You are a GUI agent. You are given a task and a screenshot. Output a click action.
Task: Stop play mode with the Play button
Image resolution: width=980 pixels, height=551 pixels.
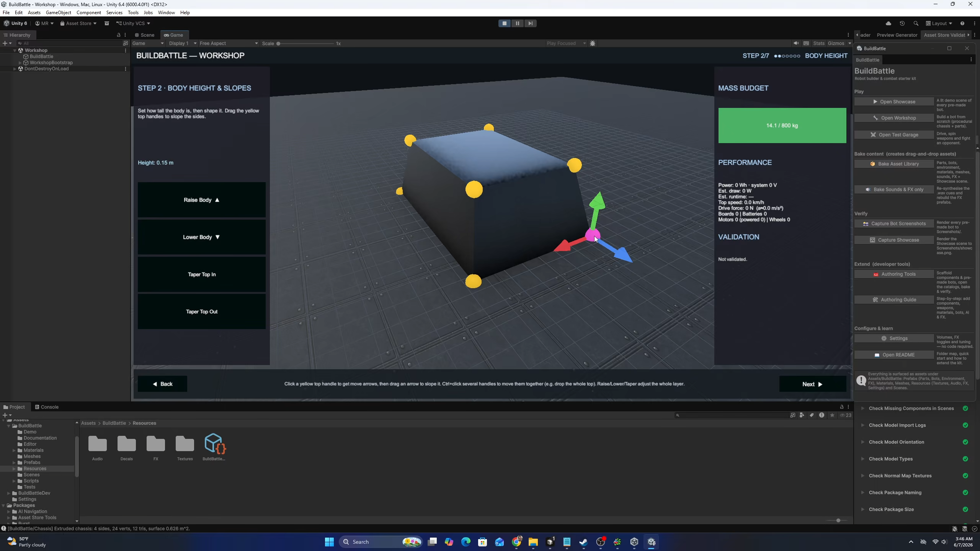click(x=504, y=23)
